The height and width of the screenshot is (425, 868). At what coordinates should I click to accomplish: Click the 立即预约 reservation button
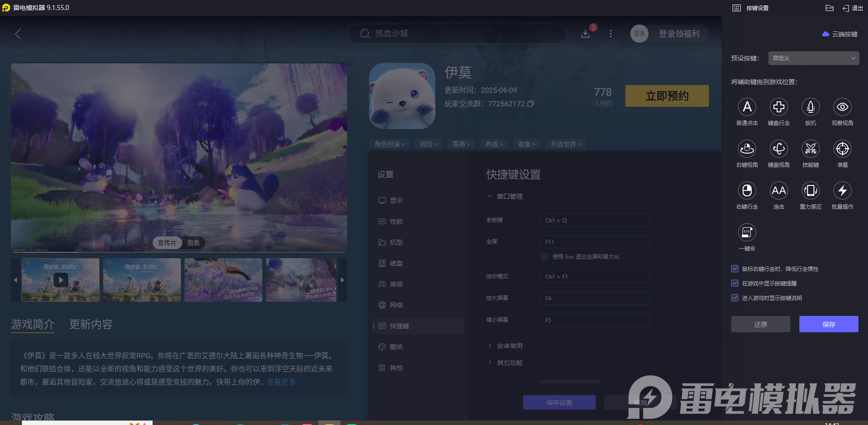click(666, 96)
